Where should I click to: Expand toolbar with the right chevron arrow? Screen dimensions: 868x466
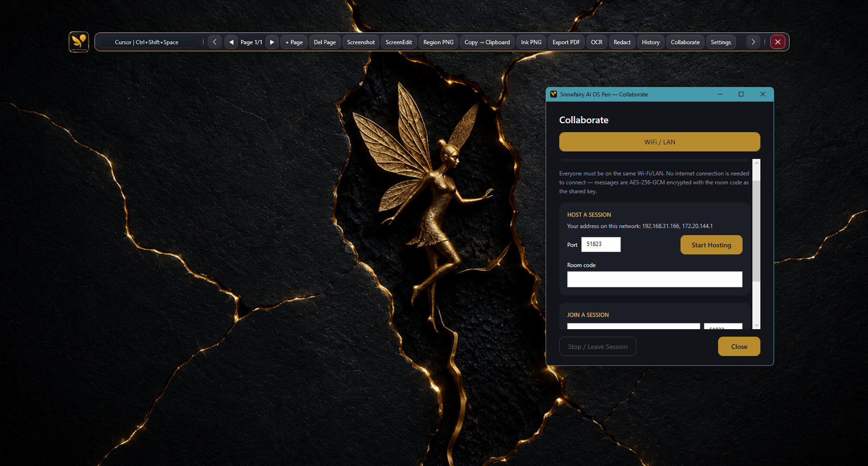coord(753,42)
